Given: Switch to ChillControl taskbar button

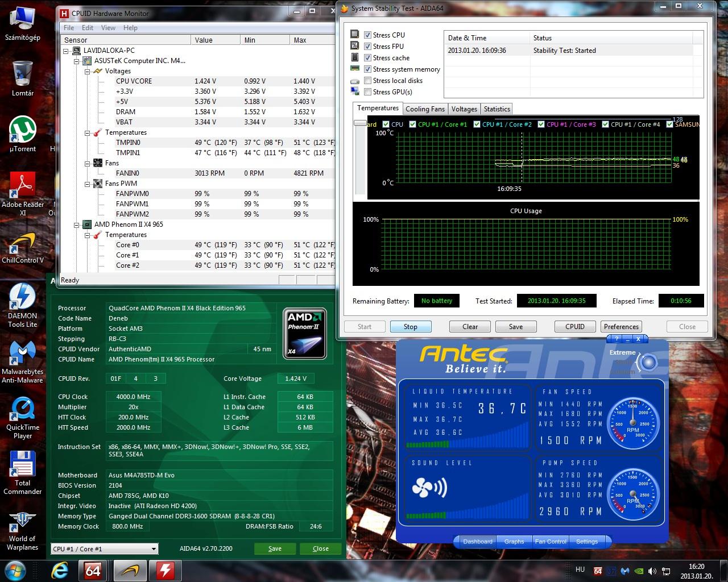Looking at the screenshot, I should [x=130, y=570].
